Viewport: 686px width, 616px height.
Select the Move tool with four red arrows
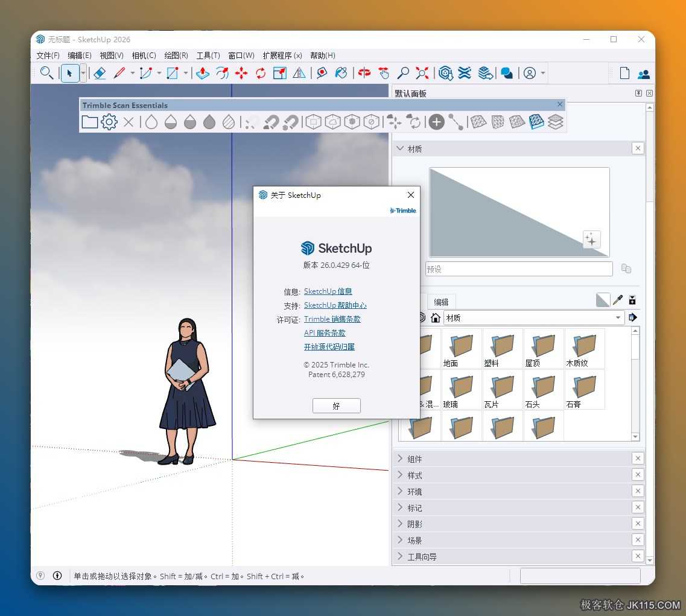pyautogui.click(x=241, y=73)
